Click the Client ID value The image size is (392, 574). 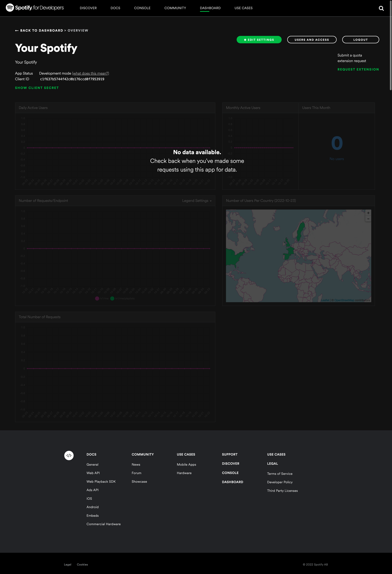72,79
